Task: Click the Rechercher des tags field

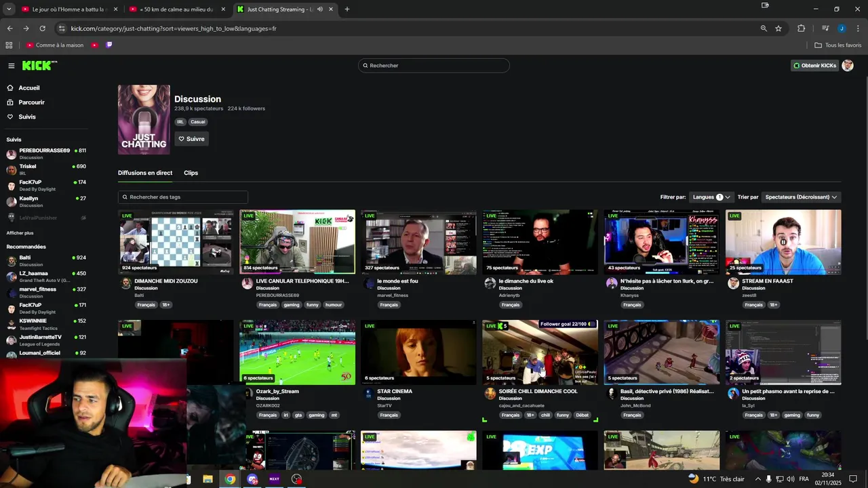Action: click(183, 197)
